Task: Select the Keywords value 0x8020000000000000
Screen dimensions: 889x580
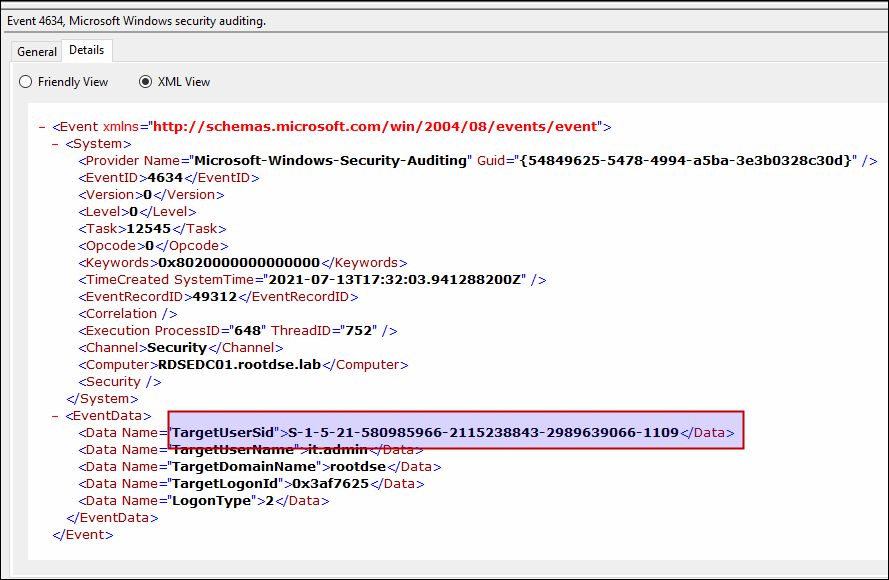Action: 239,263
